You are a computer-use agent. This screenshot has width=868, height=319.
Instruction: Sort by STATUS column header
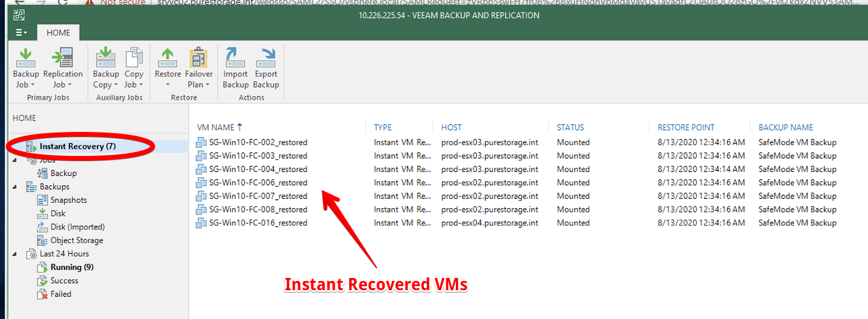[x=571, y=127]
